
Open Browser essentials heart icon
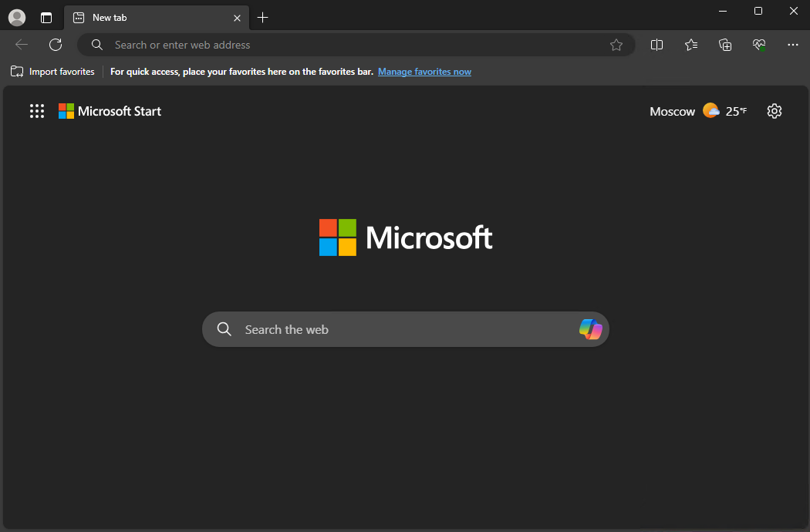click(759, 45)
